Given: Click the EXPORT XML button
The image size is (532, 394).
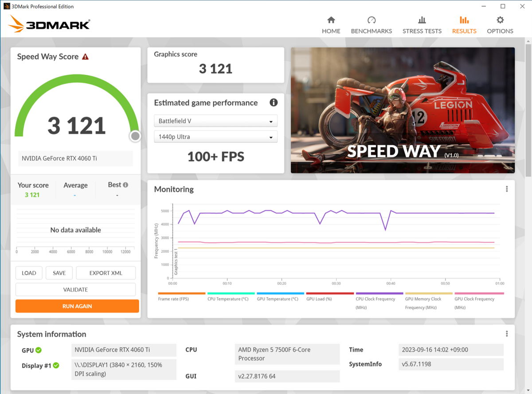Looking at the screenshot, I should (x=106, y=273).
